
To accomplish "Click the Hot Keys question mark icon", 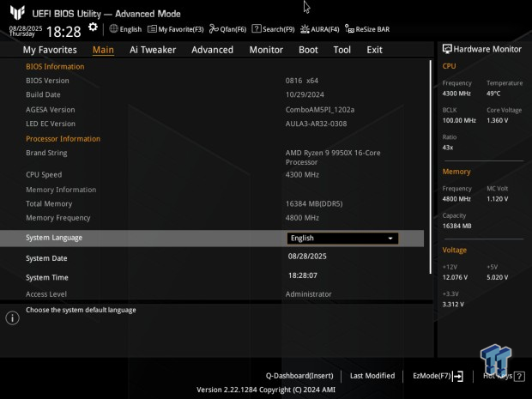I will (x=519, y=377).
